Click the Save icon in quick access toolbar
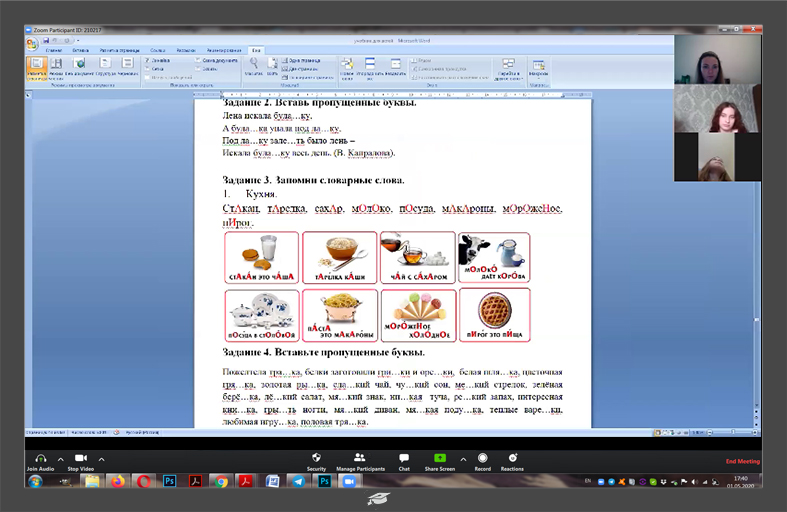Viewport: 787px width, 512px height. pyautogui.click(x=46, y=41)
